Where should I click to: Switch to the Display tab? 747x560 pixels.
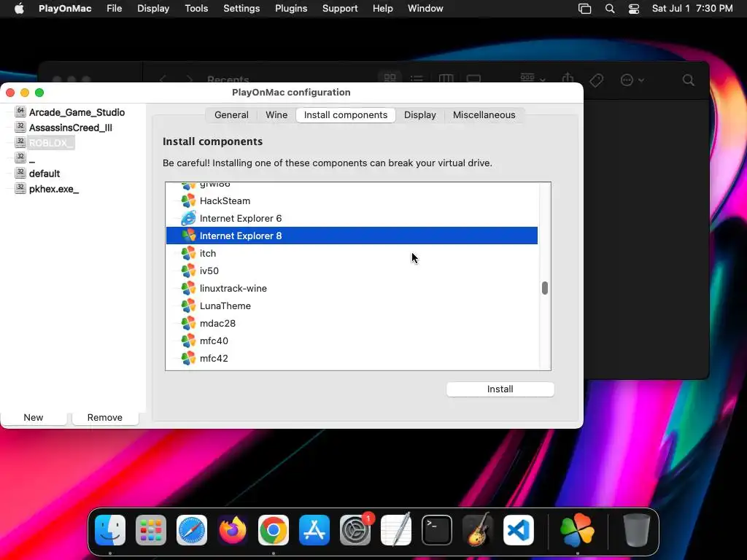point(419,114)
